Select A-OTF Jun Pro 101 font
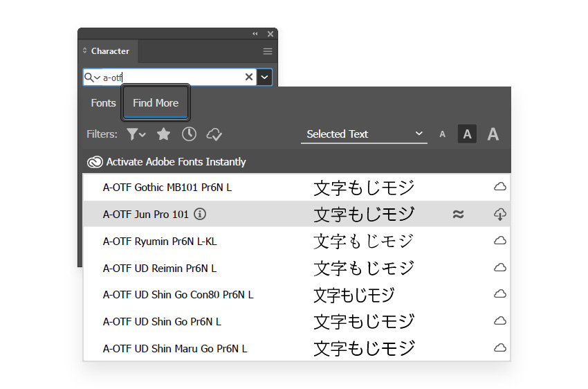The image size is (588, 389). [145, 214]
